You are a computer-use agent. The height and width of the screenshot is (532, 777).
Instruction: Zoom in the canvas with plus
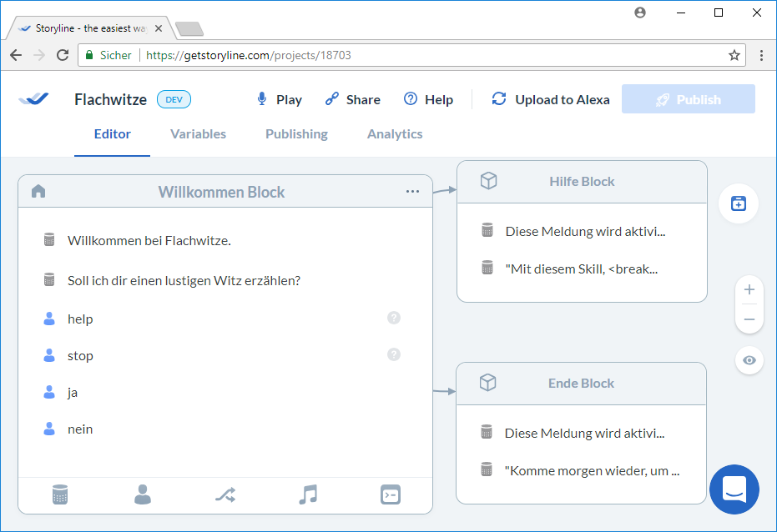coord(749,290)
